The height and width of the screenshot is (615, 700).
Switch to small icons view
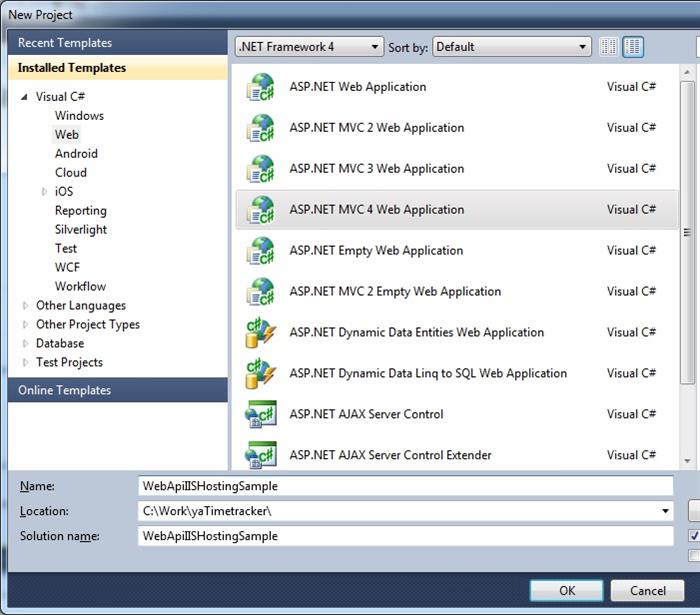coord(608,46)
